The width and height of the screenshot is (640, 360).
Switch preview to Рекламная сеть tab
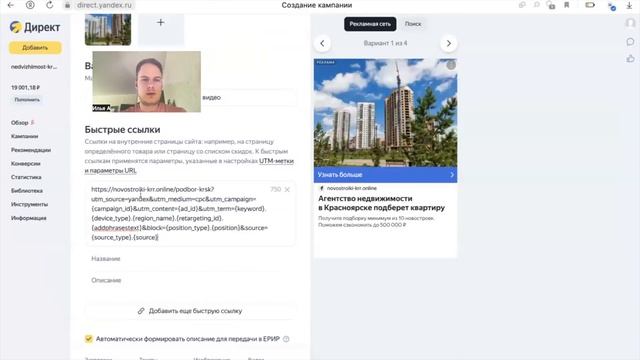(x=370, y=24)
